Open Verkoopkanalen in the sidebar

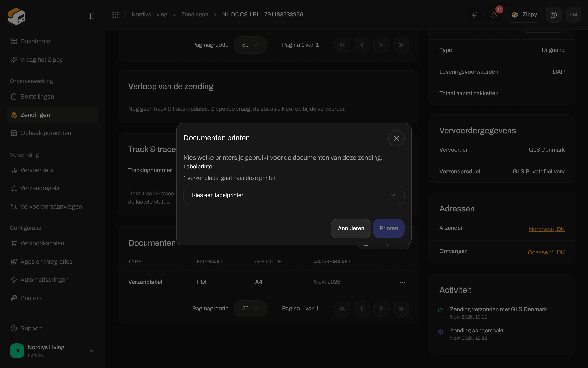tap(52, 243)
